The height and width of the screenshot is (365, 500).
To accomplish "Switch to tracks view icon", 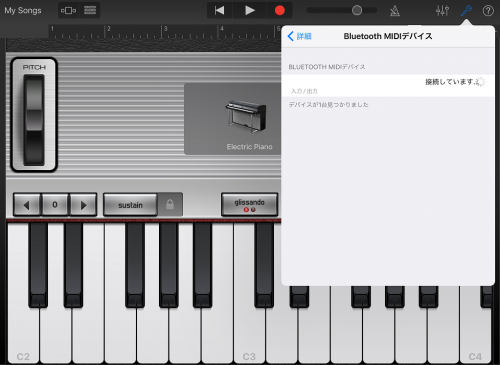I will [90, 11].
